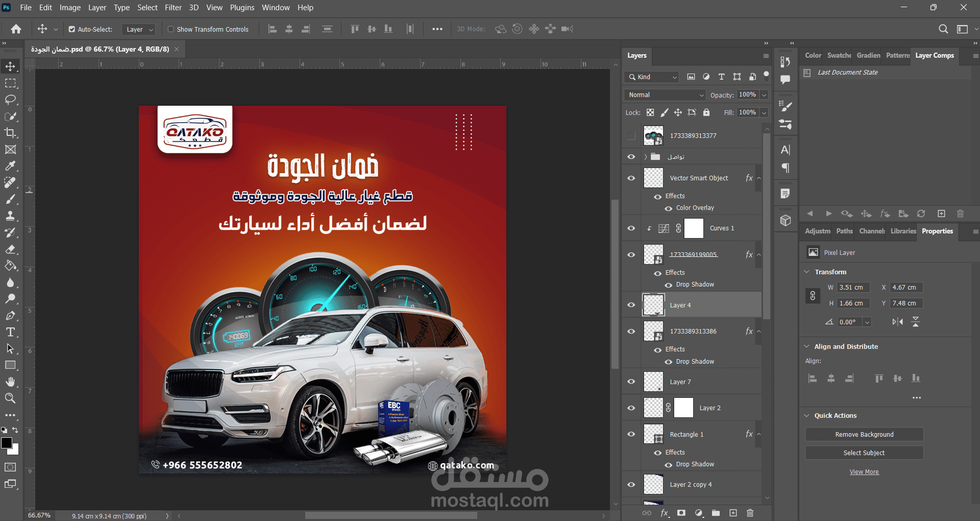The height and width of the screenshot is (521, 980).
Task: Select the Eyedropper tool
Action: click(x=10, y=166)
